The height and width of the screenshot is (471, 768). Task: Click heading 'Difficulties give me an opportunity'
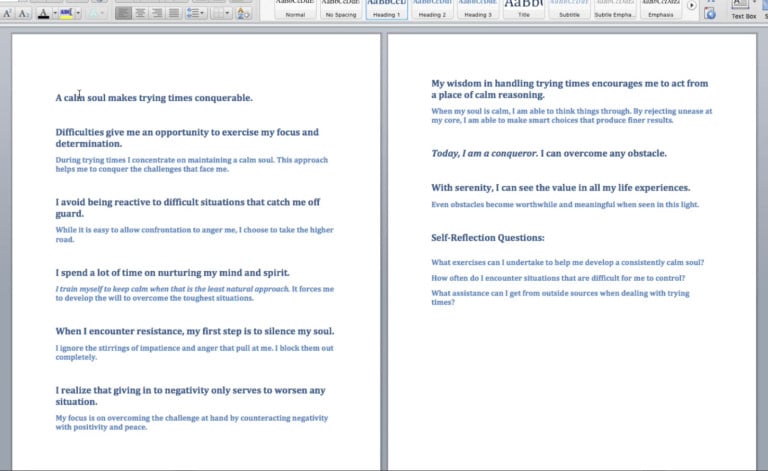click(x=187, y=138)
